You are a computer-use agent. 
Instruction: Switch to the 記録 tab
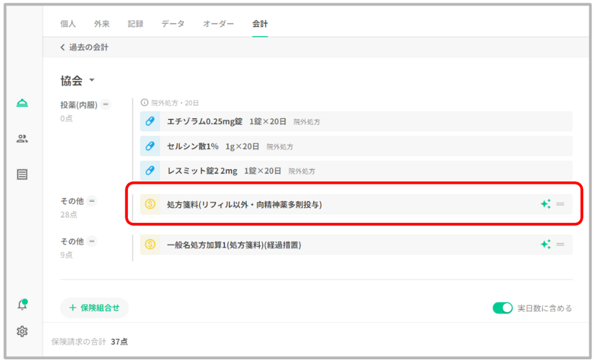pyautogui.click(x=135, y=24)
